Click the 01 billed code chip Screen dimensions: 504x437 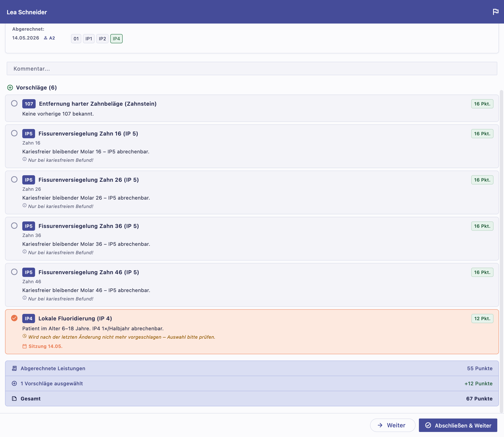click(x=76, y=39)
